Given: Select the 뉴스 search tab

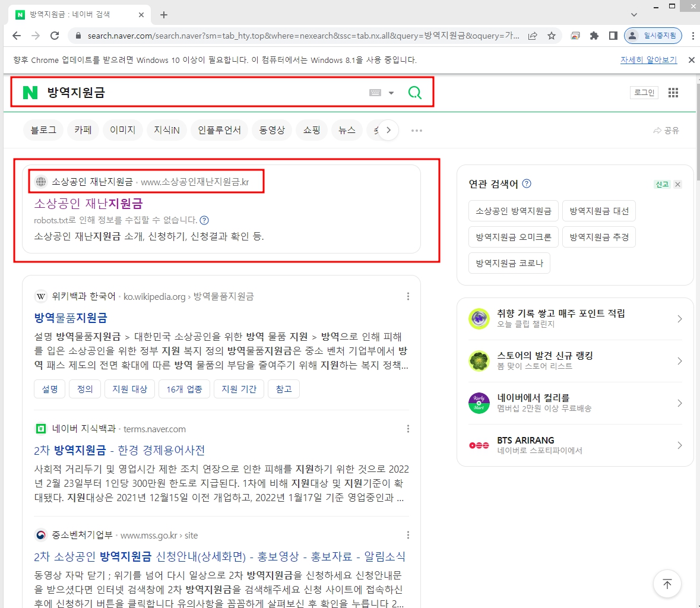Looking at the screenshot, I should (x=347, y=130).
